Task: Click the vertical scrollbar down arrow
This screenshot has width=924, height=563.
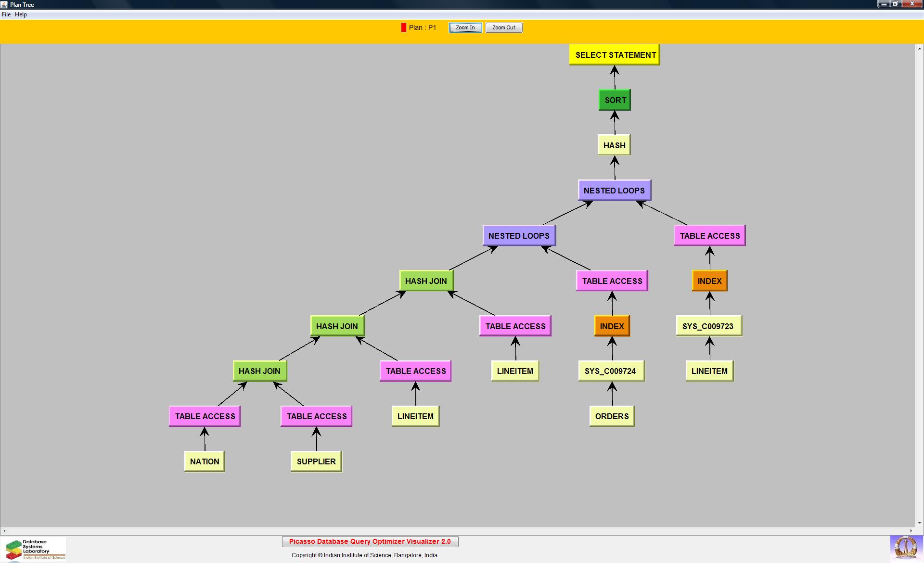Action: [x=919, y=523]
